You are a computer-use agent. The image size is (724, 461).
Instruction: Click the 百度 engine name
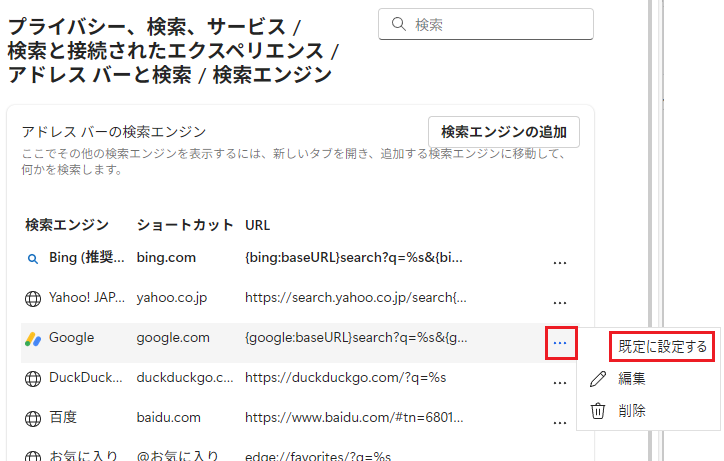[x=63, y=418]
